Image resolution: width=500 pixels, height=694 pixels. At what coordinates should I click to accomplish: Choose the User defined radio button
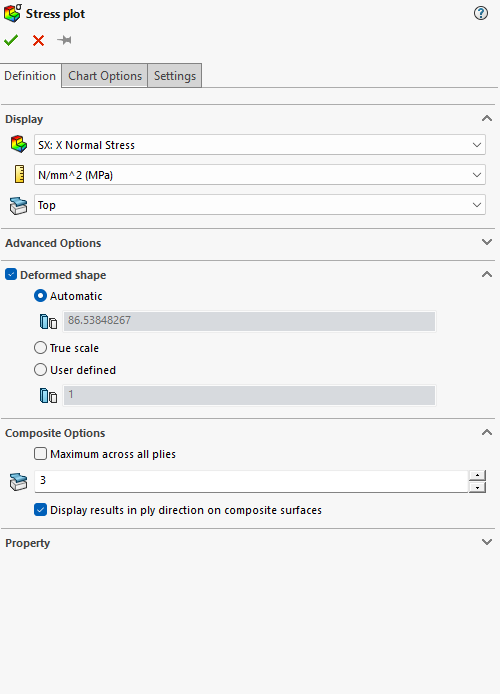click(x=40, y=370)
